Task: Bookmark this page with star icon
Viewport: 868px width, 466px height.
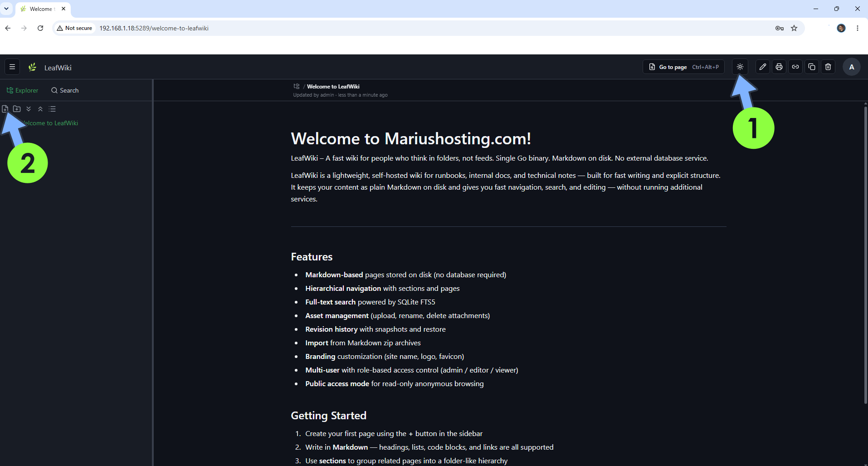Action: [x=794, y=28]
